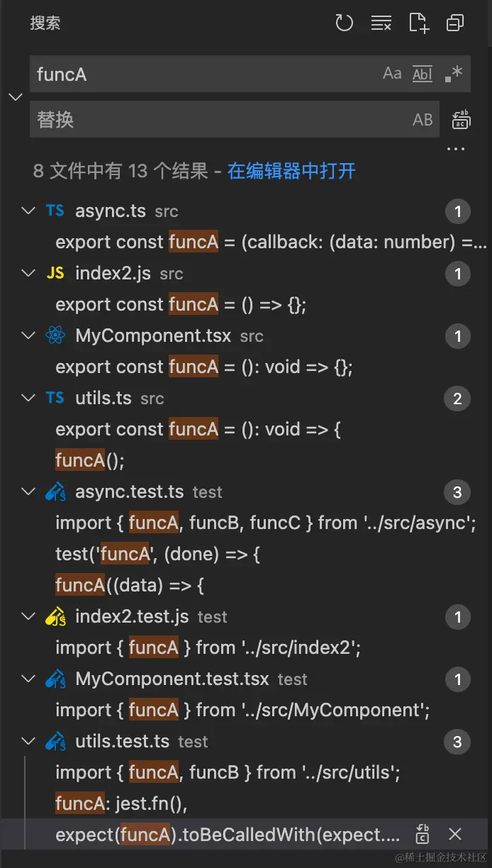Open the 'funcA((data) => {' match
This screenshot has width=492, height=868.
coord(130,585)
